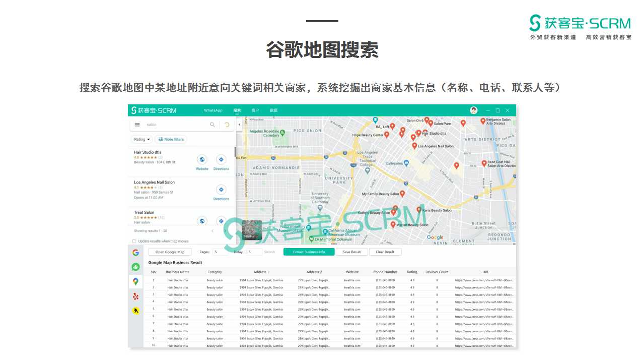Go to the previous page of results
Viewport: 644px width, 363px height.
212,231
